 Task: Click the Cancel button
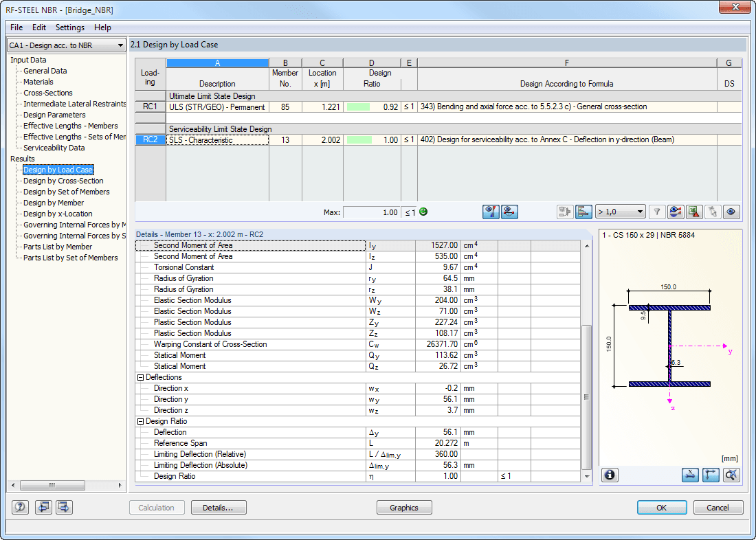718,508
